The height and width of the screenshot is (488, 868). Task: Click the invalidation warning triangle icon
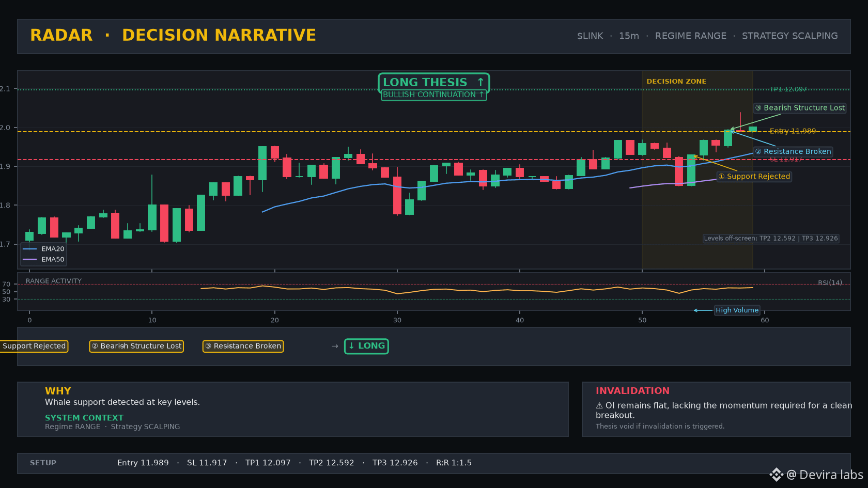click(x=599, y=406)
